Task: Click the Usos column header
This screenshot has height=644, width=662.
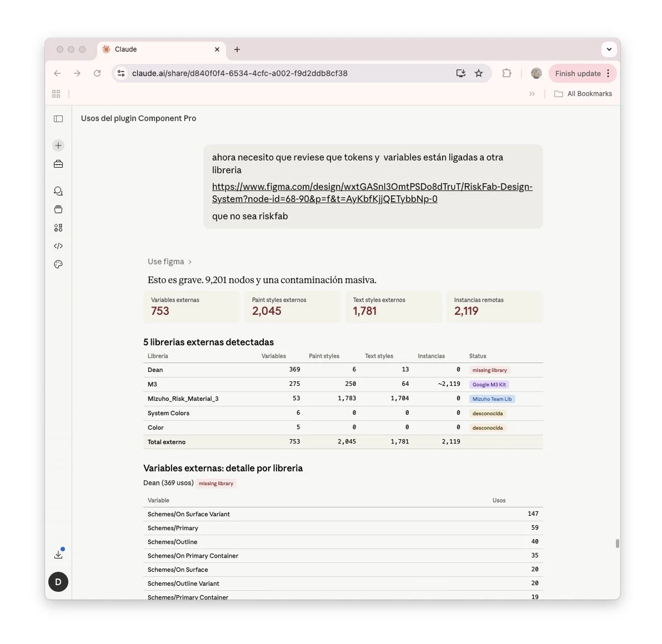Action: click(499, 501)
